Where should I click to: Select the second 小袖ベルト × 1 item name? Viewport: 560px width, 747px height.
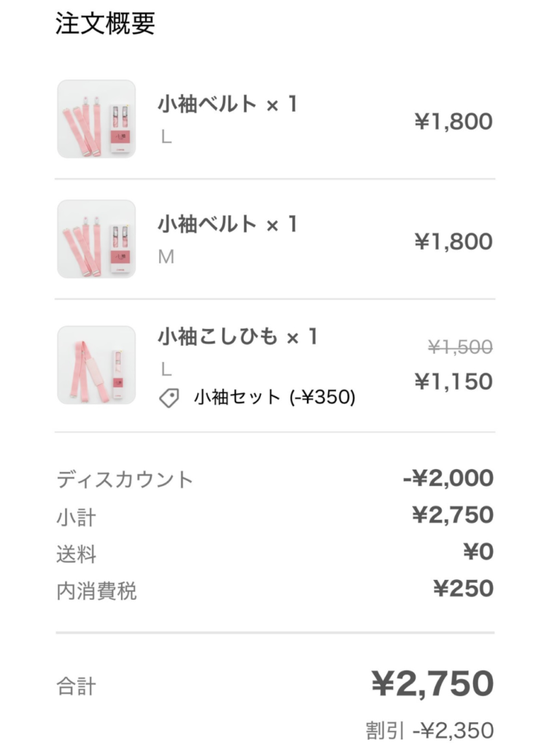tap(227, 224)
